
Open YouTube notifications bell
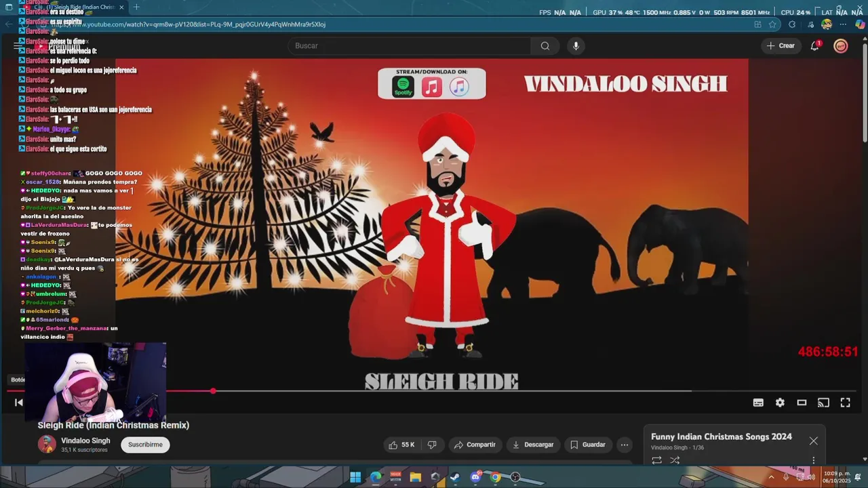pos(815,45)
